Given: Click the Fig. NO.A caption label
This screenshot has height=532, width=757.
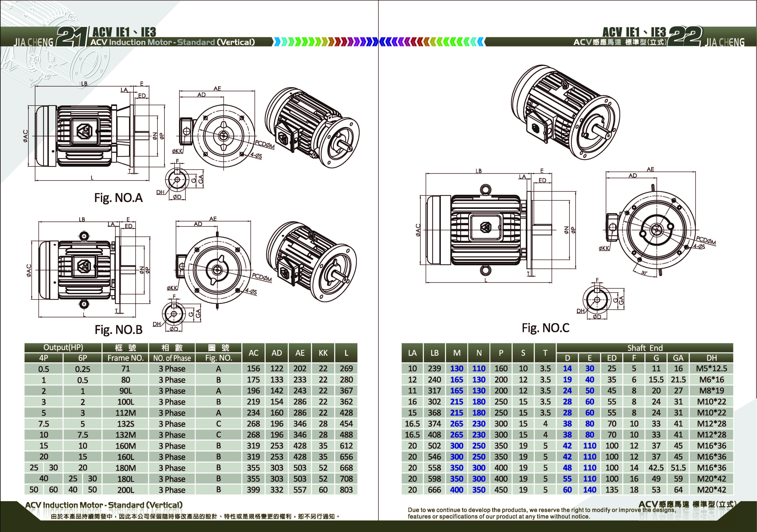Looking at the screenshot, I should pos(118,198).
